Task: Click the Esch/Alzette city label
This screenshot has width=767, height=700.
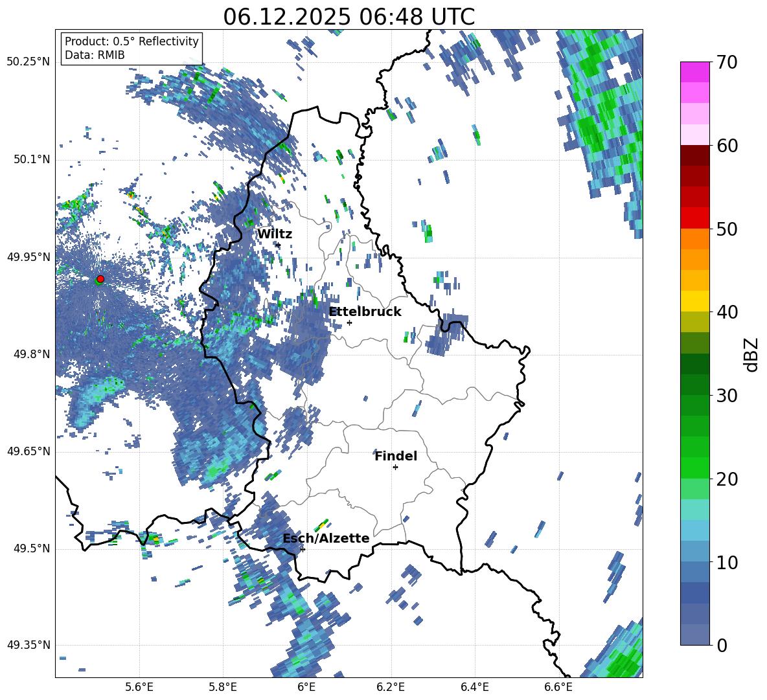Action: pos(326,539)
